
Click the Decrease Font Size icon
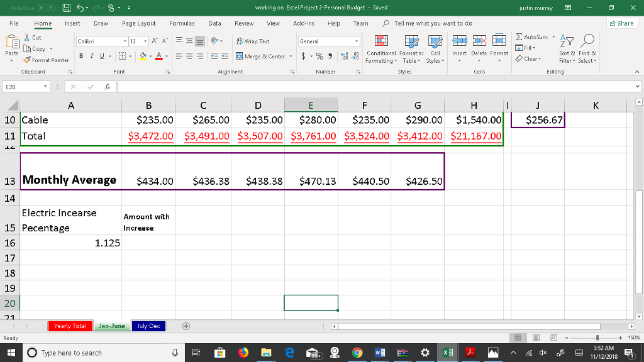[165, 41]
